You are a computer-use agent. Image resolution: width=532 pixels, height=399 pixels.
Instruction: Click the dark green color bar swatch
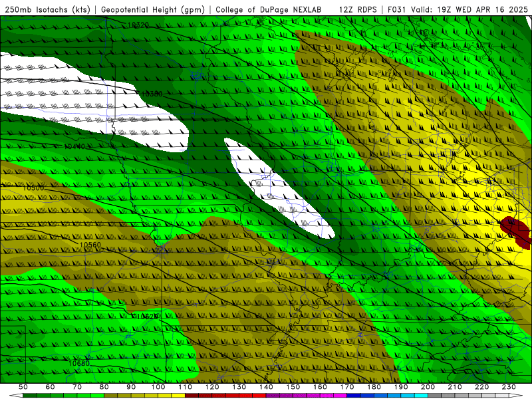[x=30, y=396]
